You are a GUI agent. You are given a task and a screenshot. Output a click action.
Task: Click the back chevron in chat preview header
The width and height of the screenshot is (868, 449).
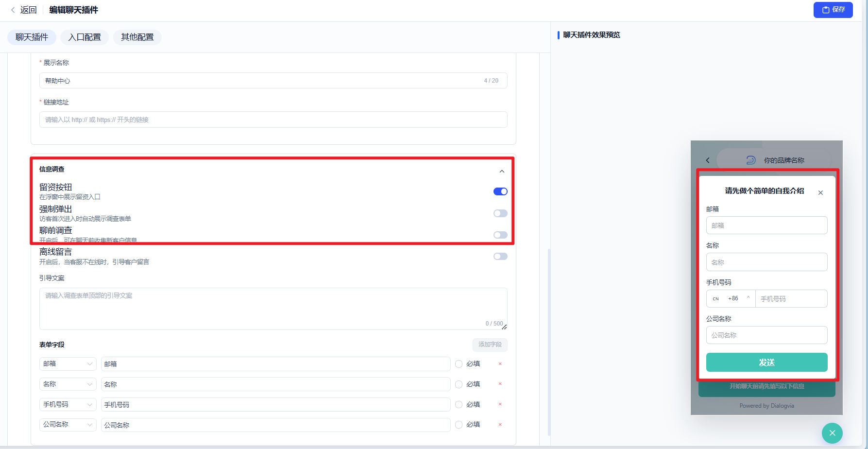(x=708, y=160)
